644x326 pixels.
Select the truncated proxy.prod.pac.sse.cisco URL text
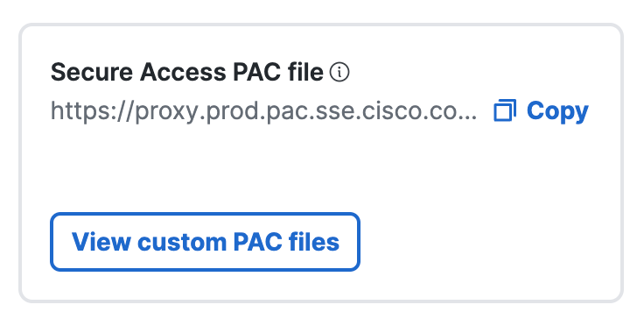click(263, 111)
